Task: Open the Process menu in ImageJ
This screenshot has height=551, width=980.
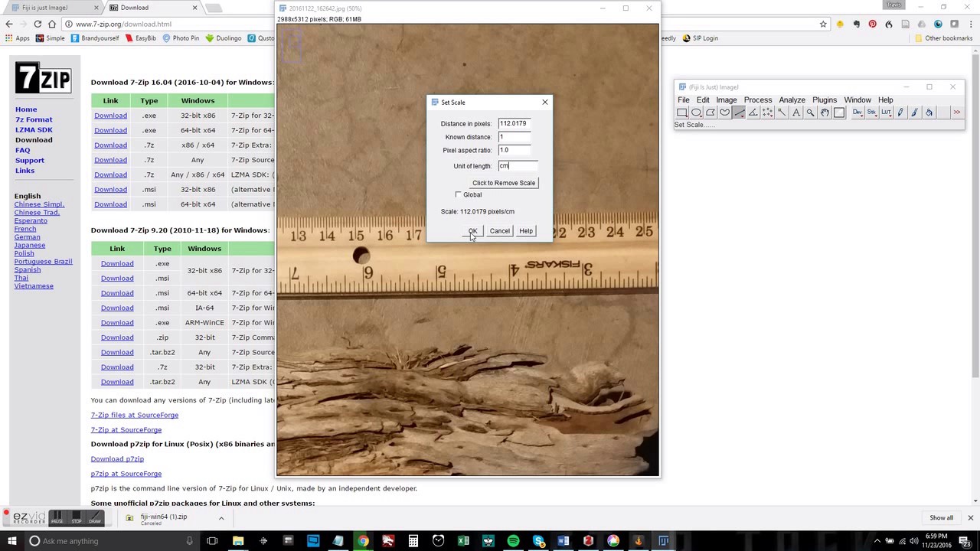Action: pyautogui.click(x=758, y=99)
